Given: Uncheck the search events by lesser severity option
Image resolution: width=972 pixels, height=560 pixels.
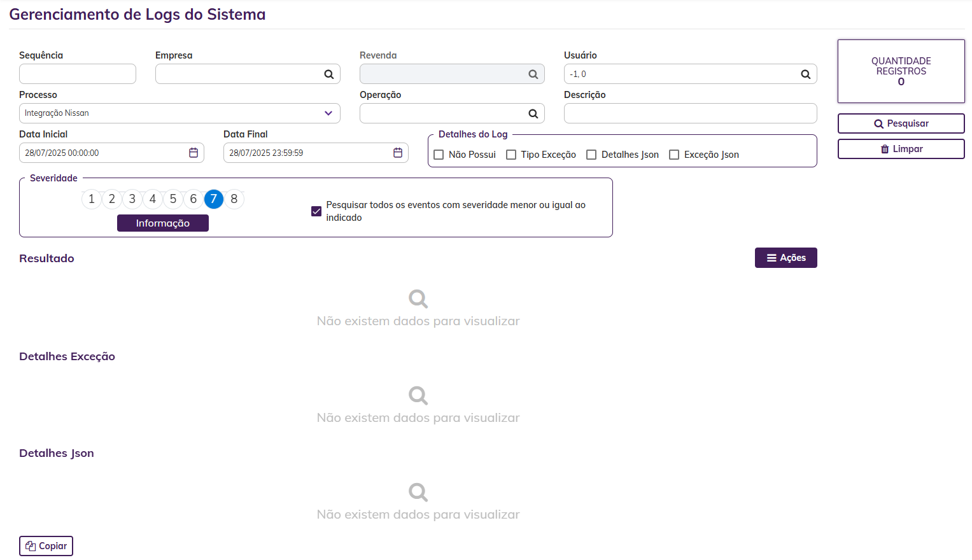Looking at the screenshot, I should (x=316, y=211).
